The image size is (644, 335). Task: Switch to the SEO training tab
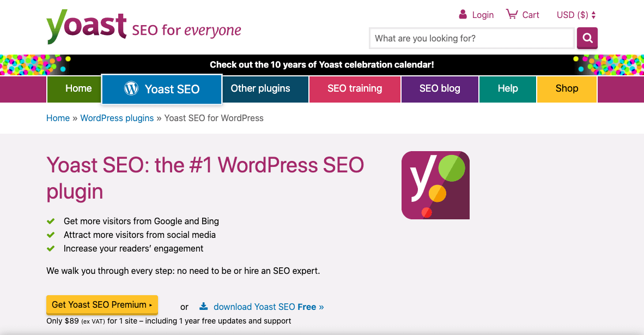tap(355, 88)
